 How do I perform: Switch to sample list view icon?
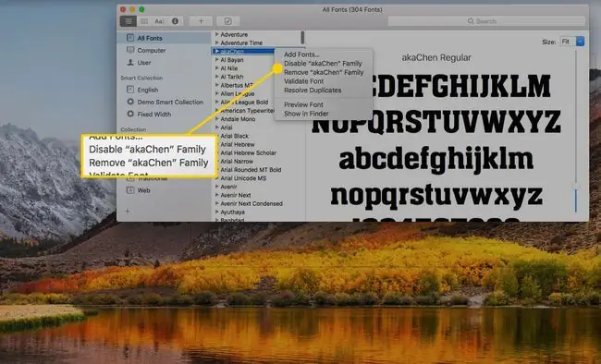[x=128, y=21]
